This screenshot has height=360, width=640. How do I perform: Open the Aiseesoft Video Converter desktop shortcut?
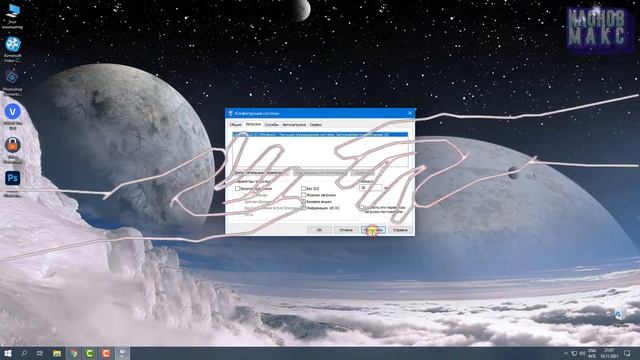click(13, 49)
